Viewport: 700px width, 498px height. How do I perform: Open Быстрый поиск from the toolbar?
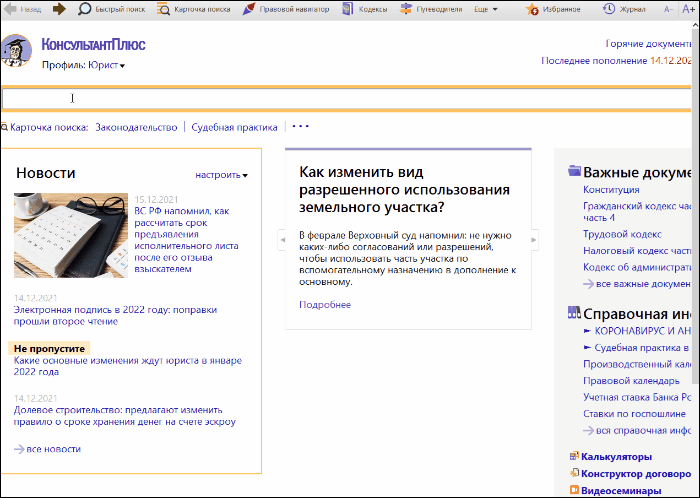coord(111,9)
